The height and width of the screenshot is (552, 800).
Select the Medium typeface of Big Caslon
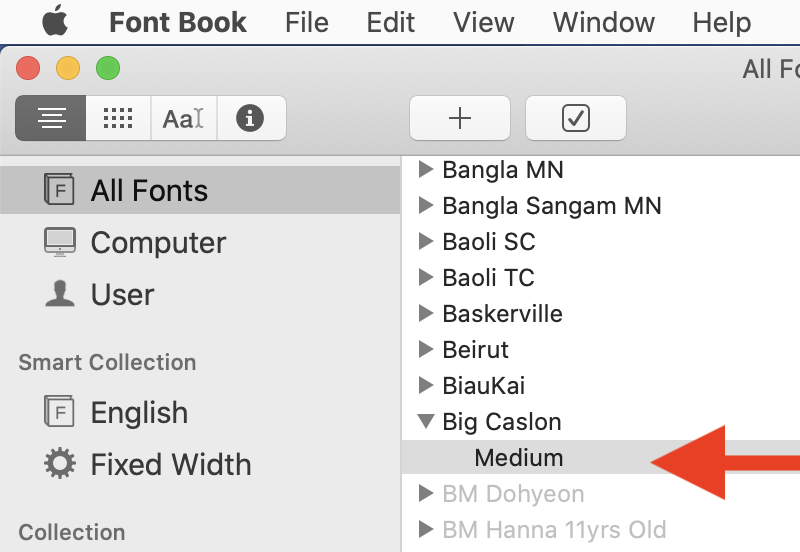click(519, 457)
